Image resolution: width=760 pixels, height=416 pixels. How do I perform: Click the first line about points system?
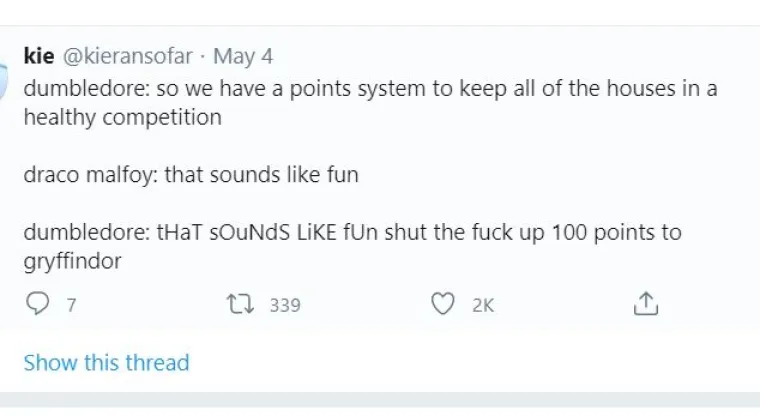pyautogui.click(x=370, y=88)
